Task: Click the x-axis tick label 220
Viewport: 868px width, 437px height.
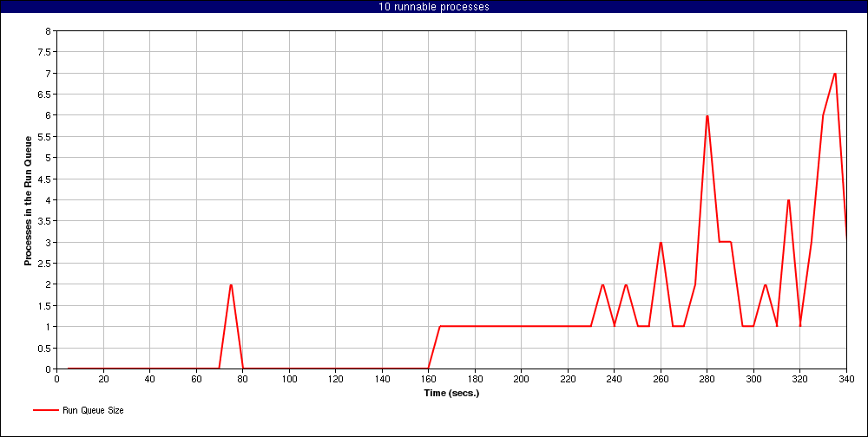Action: [568, 379]
